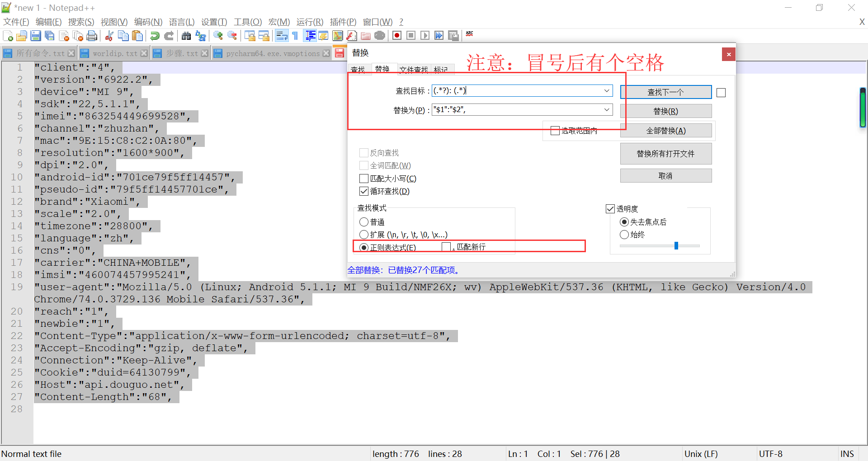Tick the 选取范围内 checkbox

[x=555, y=131]
